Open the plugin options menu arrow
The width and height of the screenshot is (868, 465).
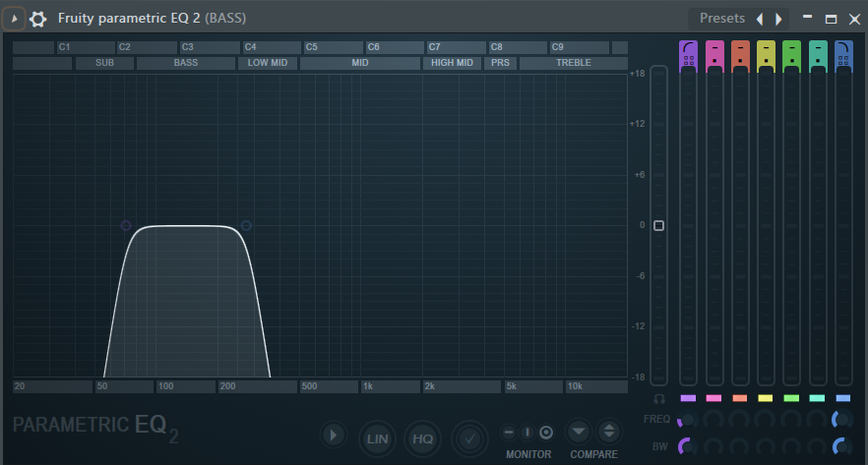click(14, 19)
